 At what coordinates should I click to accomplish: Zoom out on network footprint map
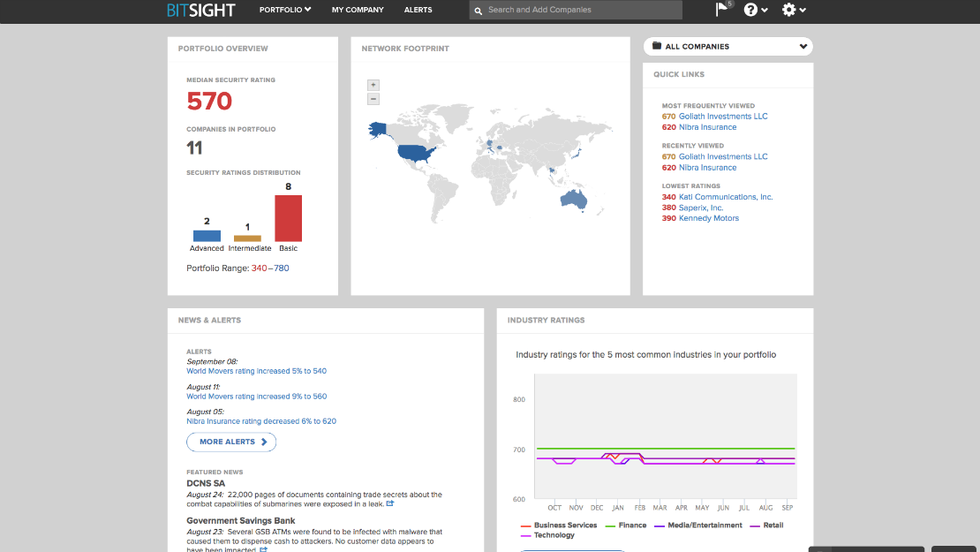[x=373, y=99]
